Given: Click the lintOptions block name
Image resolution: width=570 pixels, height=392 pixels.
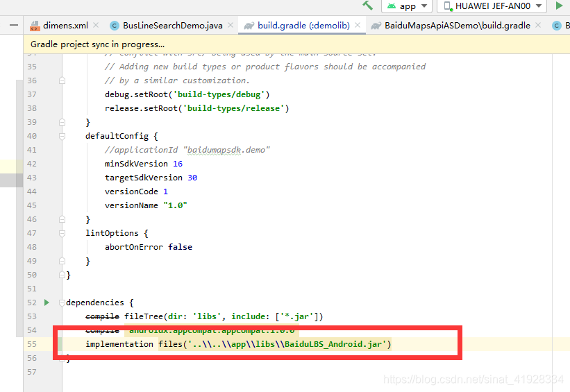Looking at the screenshot, I should [x=112, y=233].
